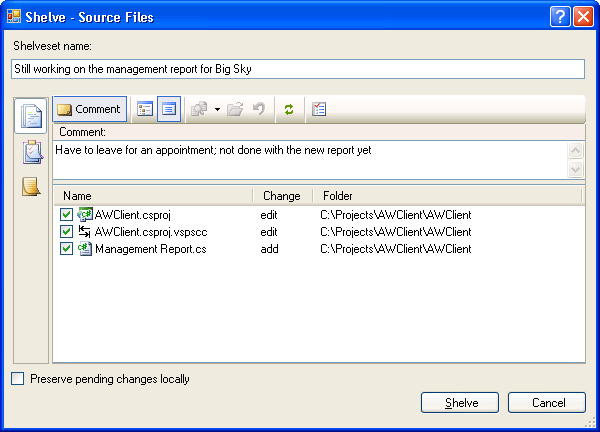The height and width of the screenshot is (432, 600).
Task: Switch to flat list view icon
Action: coord(168,109)
